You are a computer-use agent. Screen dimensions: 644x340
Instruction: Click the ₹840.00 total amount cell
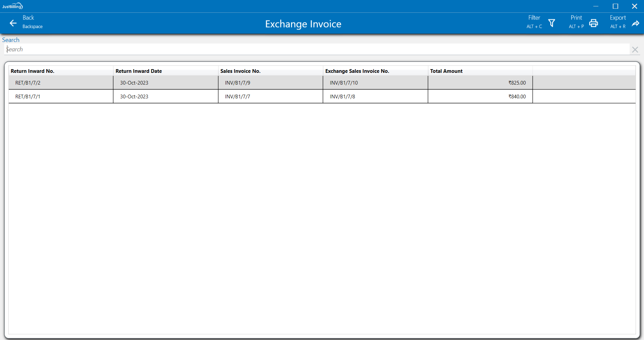point(517,97)
